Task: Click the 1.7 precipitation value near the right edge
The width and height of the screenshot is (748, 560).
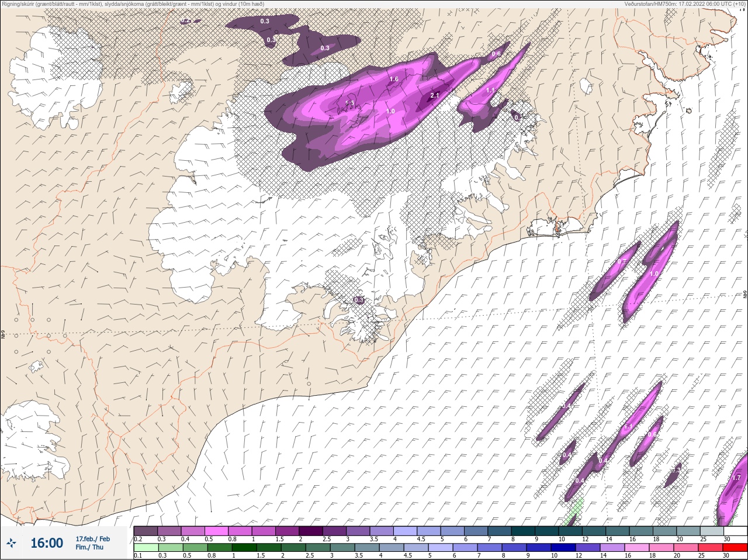Action: [x=736, y=478]
